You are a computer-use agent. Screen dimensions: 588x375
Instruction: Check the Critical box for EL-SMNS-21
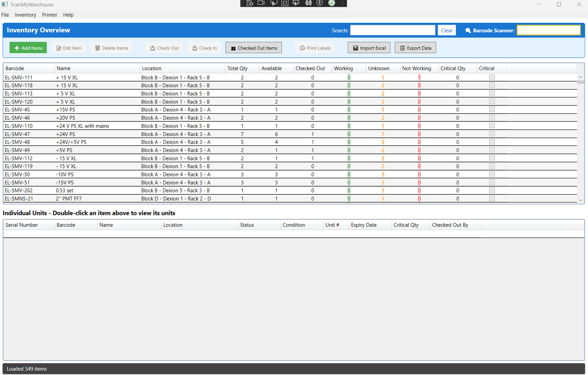(x=492, y=198)
